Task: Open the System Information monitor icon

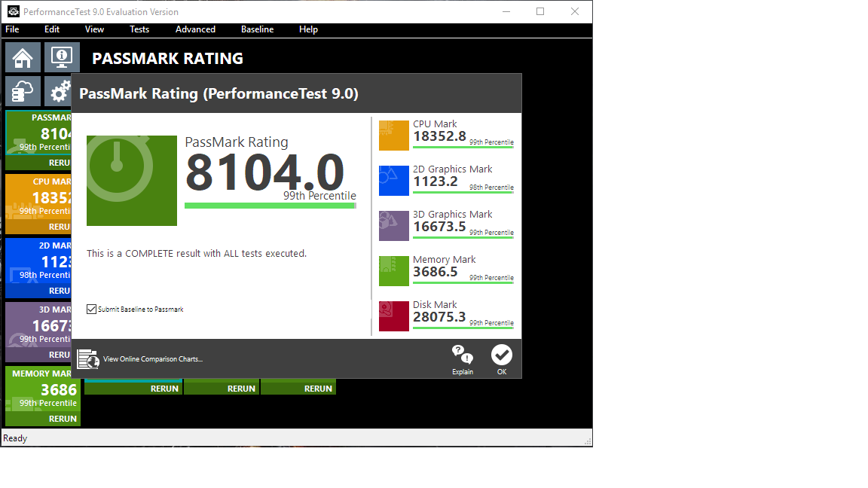Action: click(x=62, y=57)
